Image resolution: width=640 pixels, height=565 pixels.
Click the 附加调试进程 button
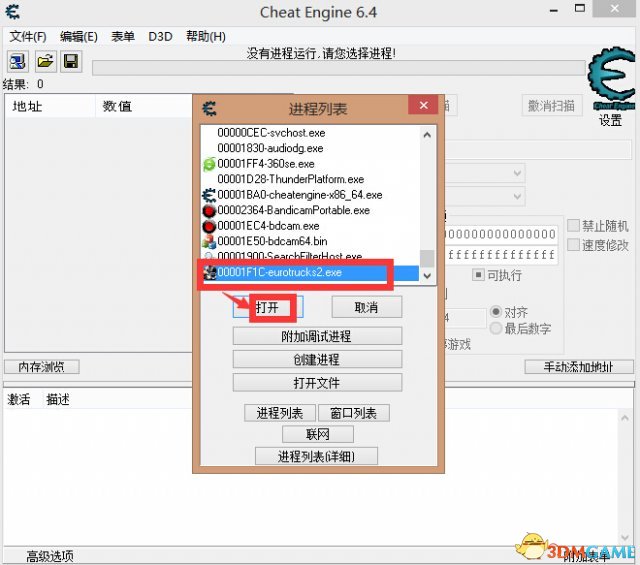pyautogui.click(x=317, y=336)
